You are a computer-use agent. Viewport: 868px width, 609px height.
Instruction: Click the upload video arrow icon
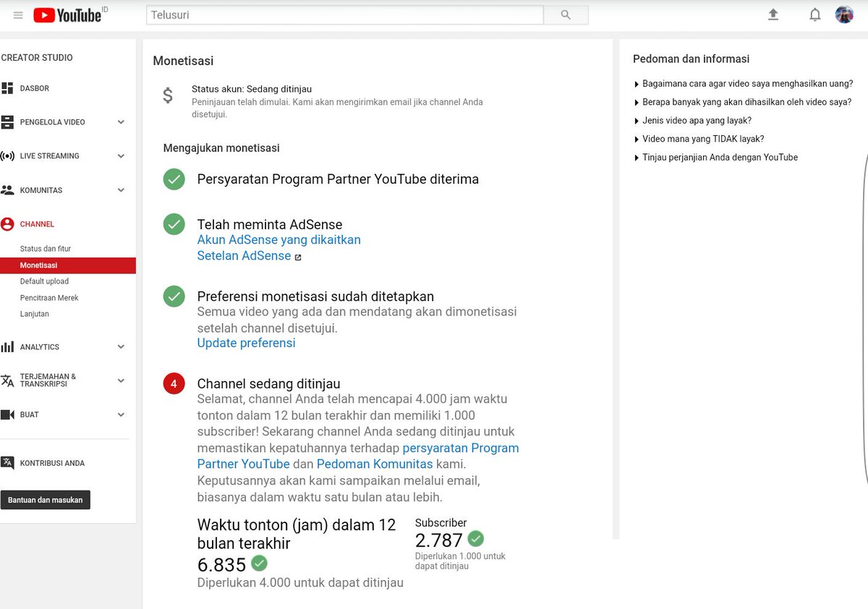(x=773, y=14)
